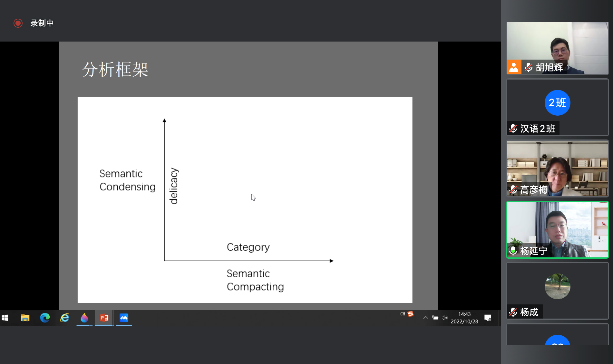
Task: Launch Microsoft Edge from the taskbar
Action: pos(45,318)
